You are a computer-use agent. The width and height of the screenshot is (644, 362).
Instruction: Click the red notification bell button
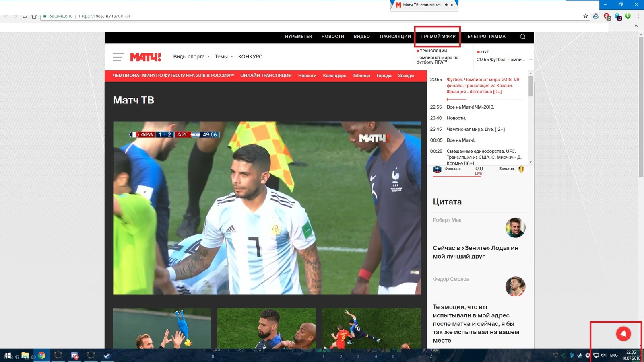[x=623, y=333]
